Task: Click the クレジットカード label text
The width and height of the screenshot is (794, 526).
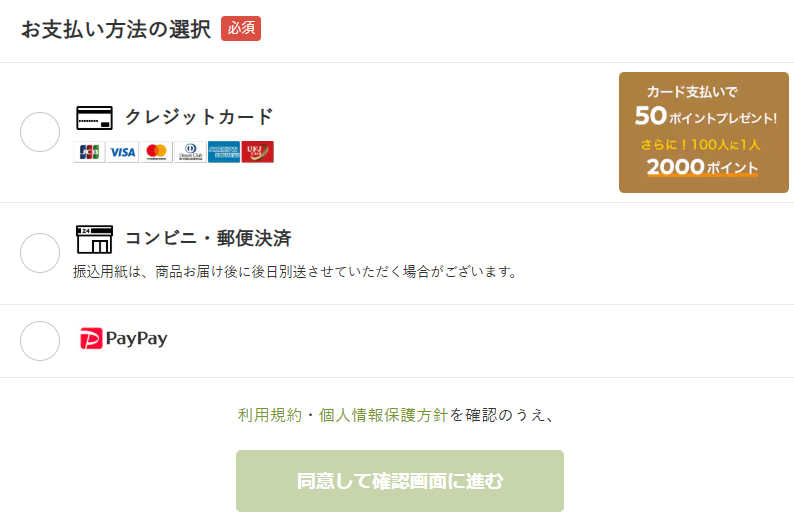Action: [x=199, y=117]
